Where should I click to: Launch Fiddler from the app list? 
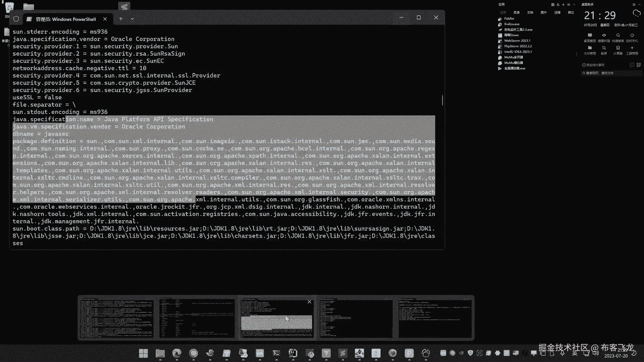509,19
